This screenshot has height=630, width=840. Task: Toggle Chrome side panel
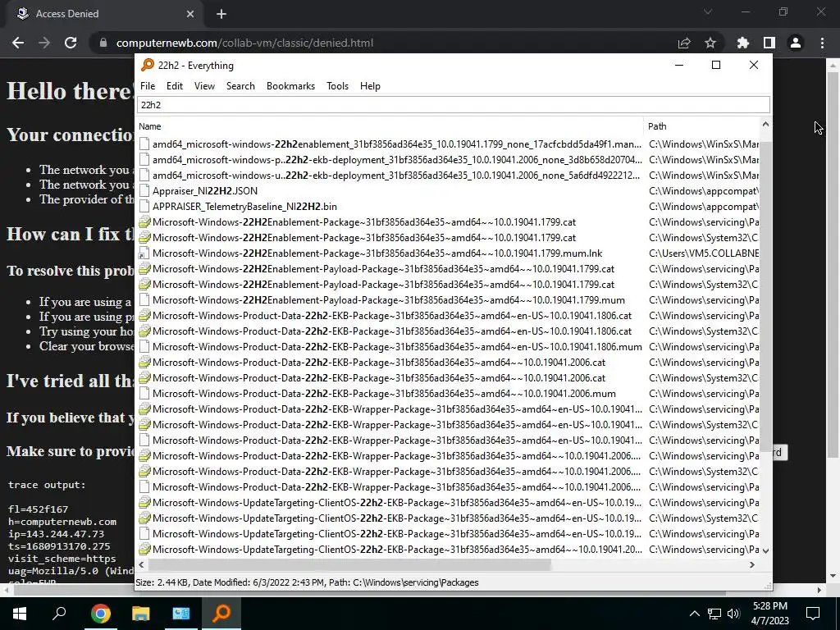click(769, 43)
